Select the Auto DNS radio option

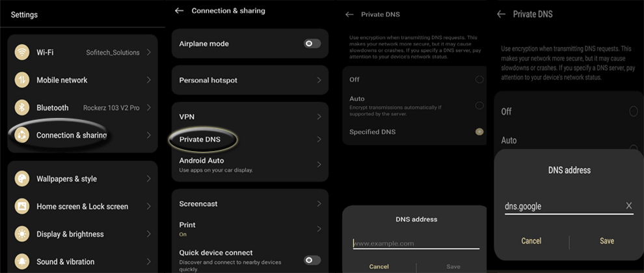(x=479, y=105)
